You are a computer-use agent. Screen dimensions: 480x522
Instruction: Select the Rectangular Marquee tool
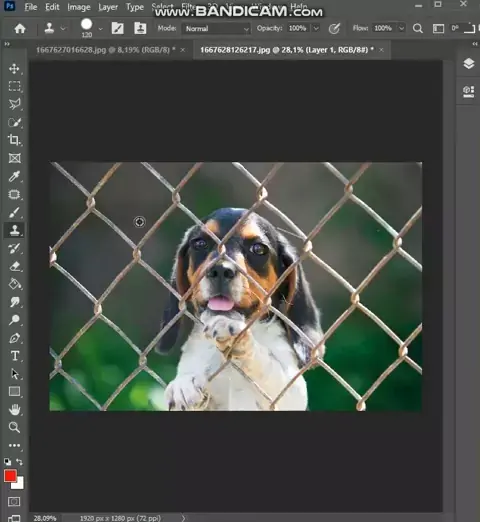point(14,86)
